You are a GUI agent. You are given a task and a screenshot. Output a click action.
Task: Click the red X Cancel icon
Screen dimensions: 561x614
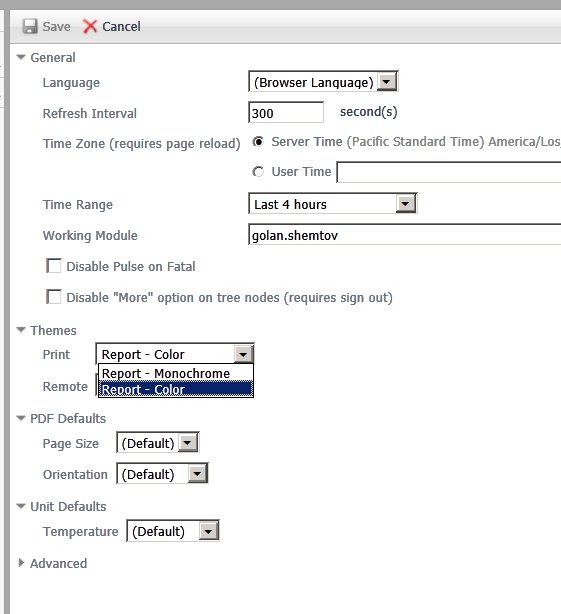click(90, 26)
